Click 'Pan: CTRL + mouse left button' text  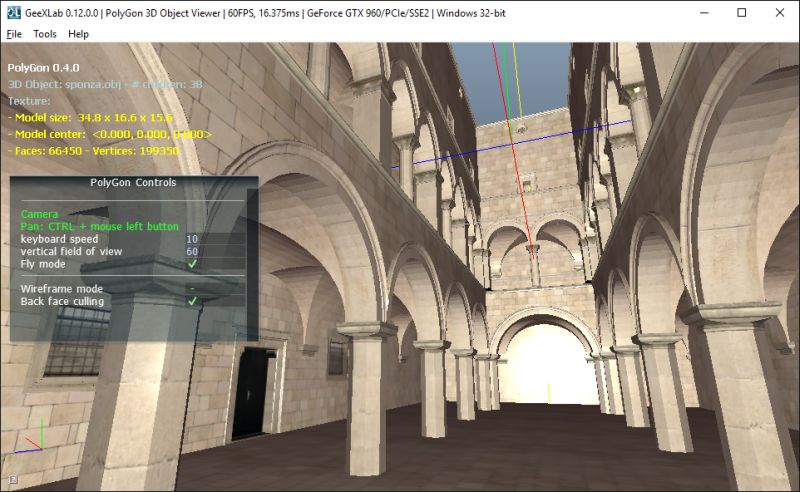(99, 226)
